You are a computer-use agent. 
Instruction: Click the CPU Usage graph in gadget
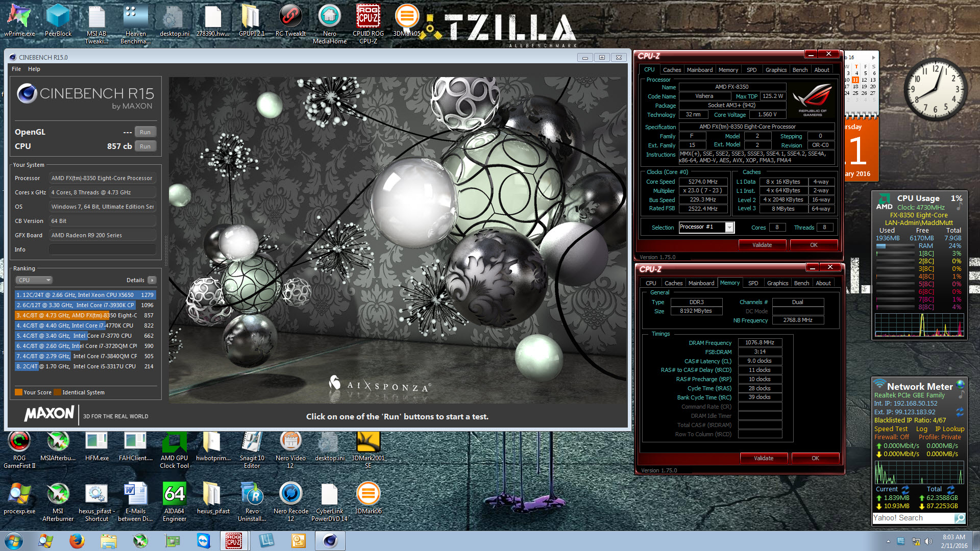(919, 325)
